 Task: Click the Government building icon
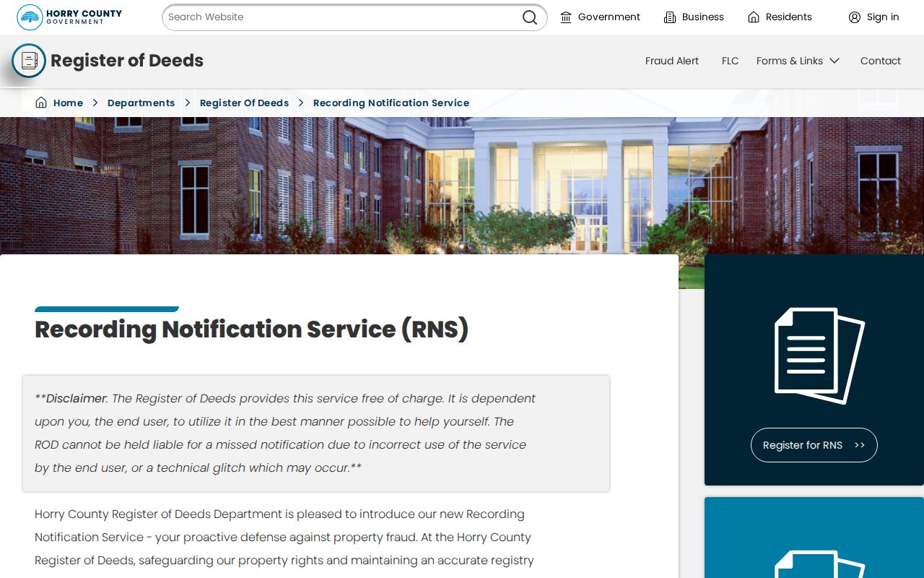[x=566, y=17]
